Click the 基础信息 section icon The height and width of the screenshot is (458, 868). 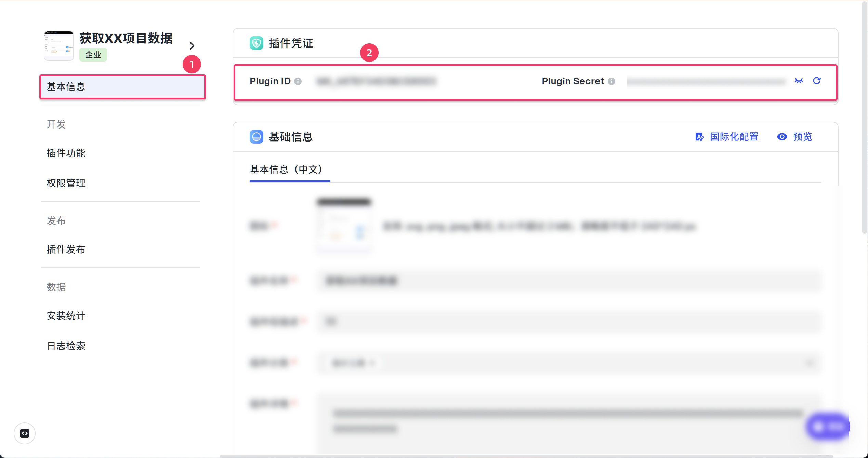click(256, 137)
